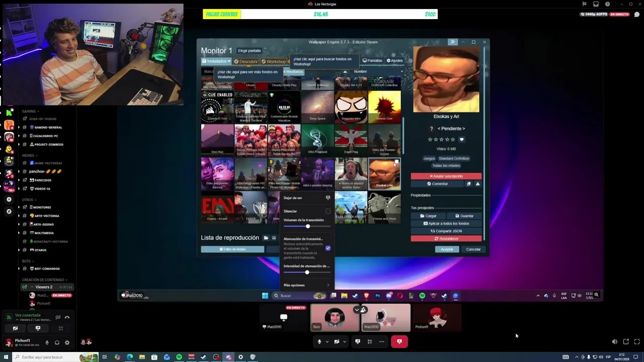Image resolution: width=644 pixels, height=362 pixels.
Task: Open Discord user settings gear
Action: point(67,342)
